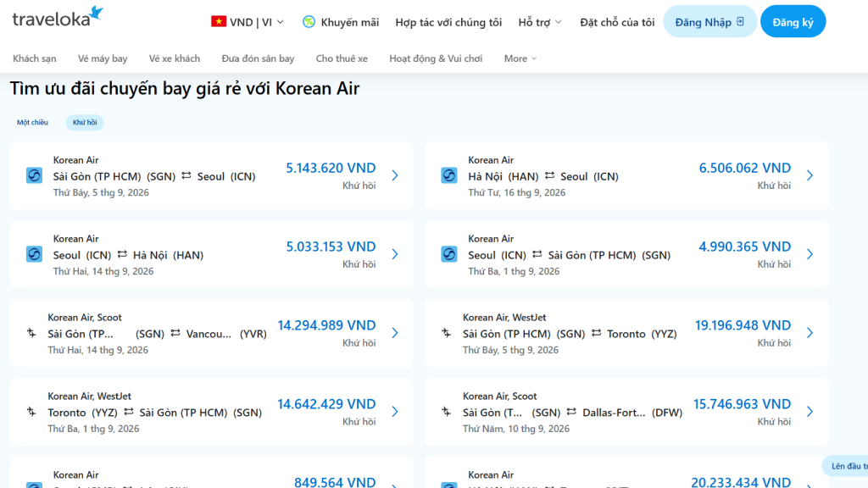Click the 14.294.989 VND price
This screenshot has width=868, height=488.
click(x=326, y=324)
